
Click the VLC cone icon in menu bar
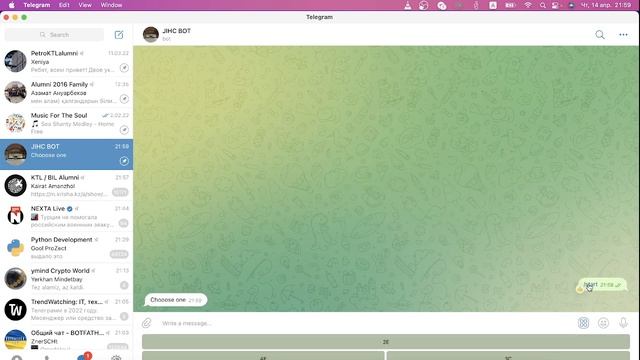(x=407, y=5)
